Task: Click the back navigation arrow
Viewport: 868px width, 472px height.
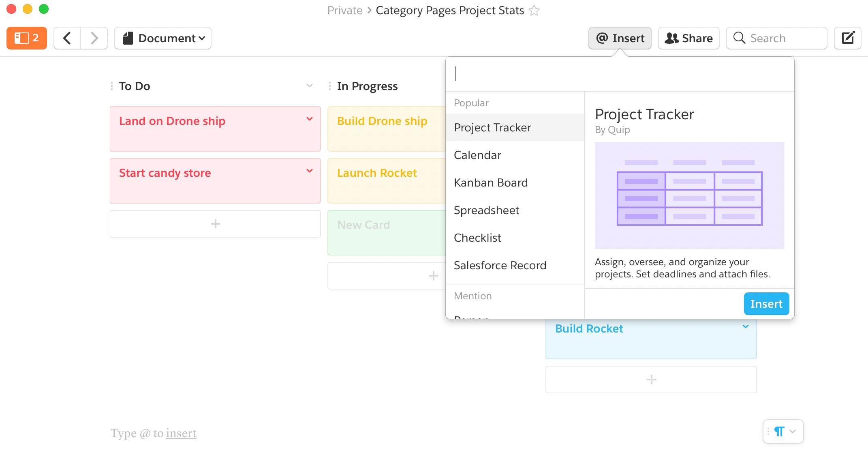Action: (x=67, y=38)
